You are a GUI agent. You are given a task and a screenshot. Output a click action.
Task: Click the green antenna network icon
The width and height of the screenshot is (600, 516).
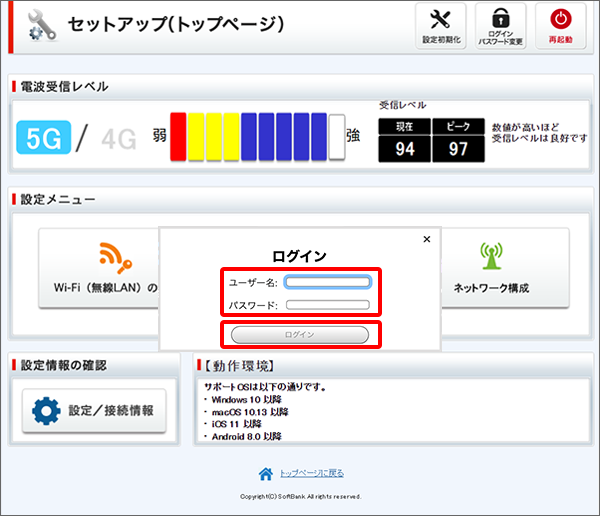pyautogui.click(x=491, y=255)
